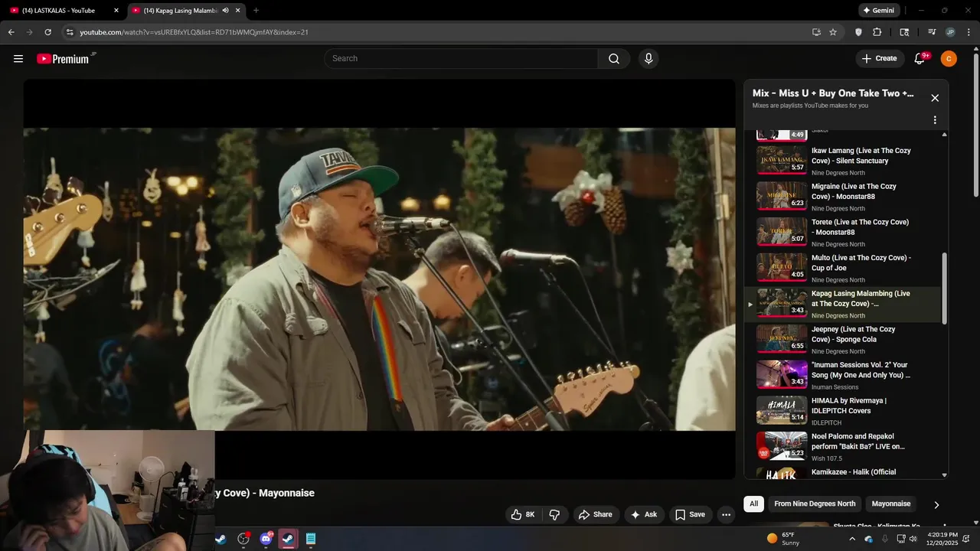View site information icon in address bar
The width and height of the screenshot is (980, 551).
pos(69,32)
